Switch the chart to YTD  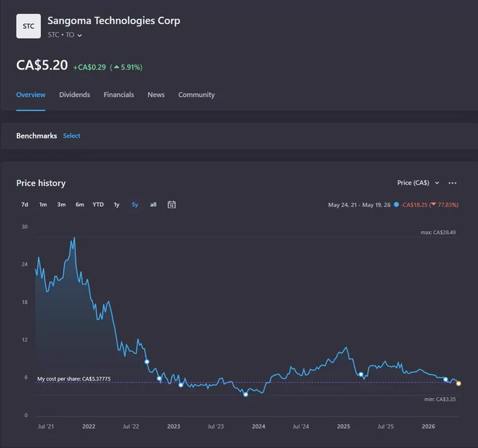coord(98,204)
